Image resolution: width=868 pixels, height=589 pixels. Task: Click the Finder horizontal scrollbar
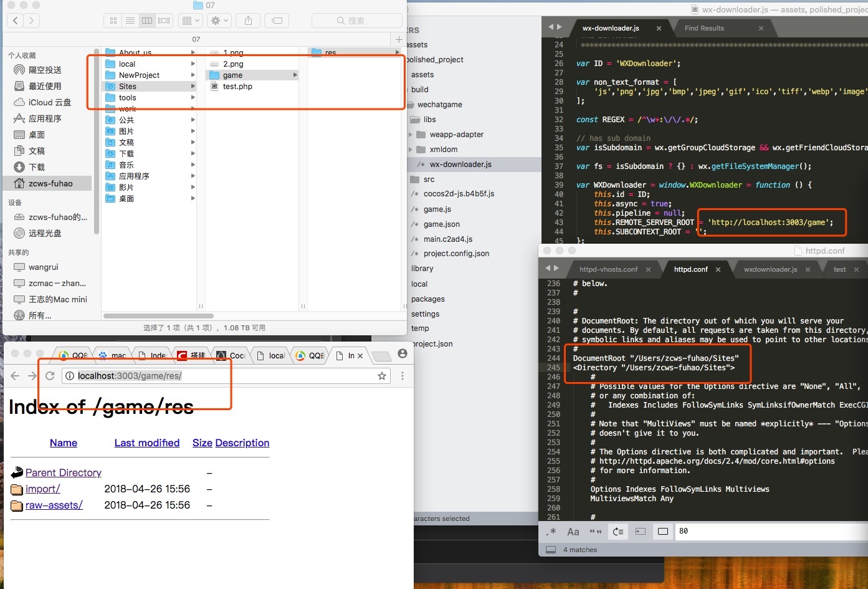tap(158, 316)
